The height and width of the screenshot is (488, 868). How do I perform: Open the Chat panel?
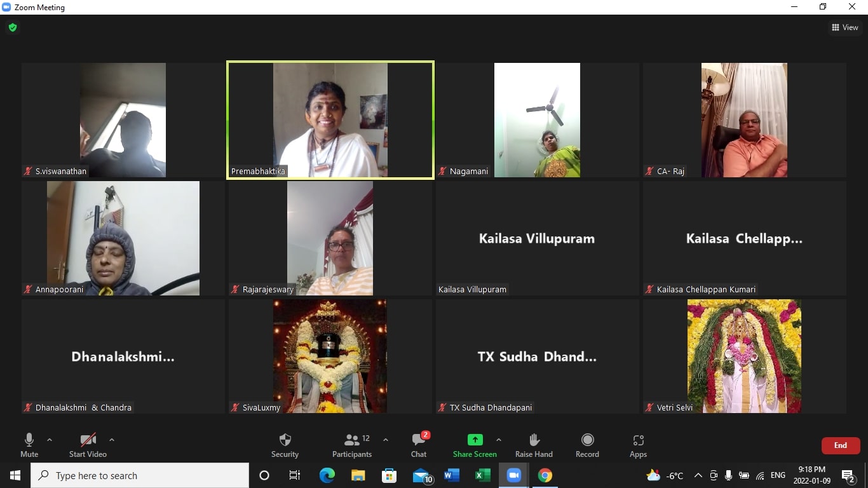click(x=419, y=445)
